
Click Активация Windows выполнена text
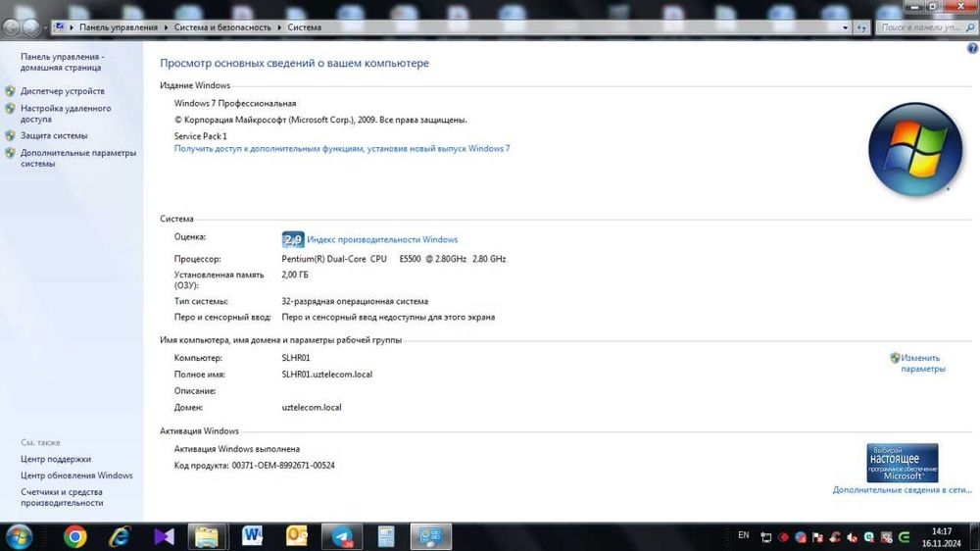pyautogui.click(x=237, y=449)
